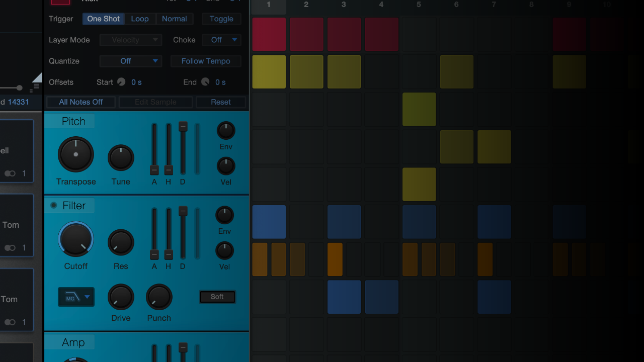Click the Pitch section header

click(70, 121)
